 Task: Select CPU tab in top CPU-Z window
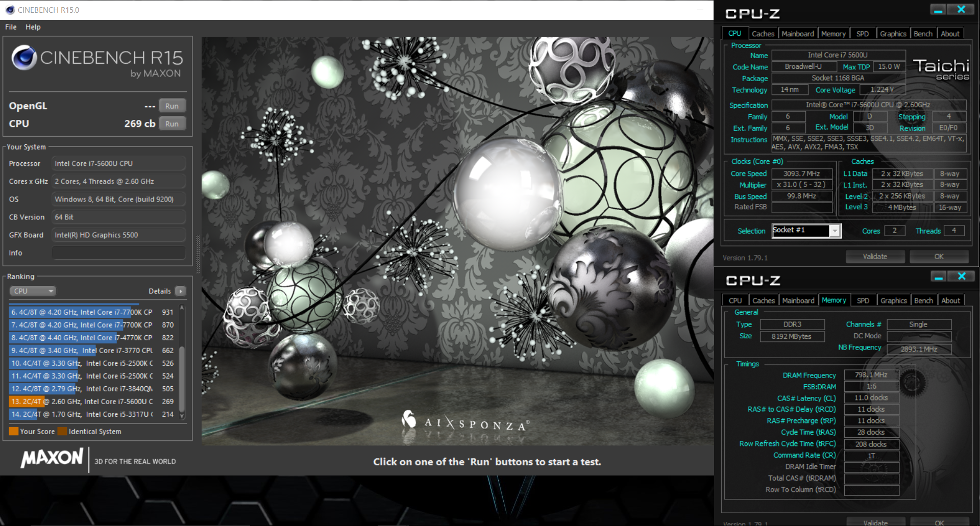tap(735, 33)
